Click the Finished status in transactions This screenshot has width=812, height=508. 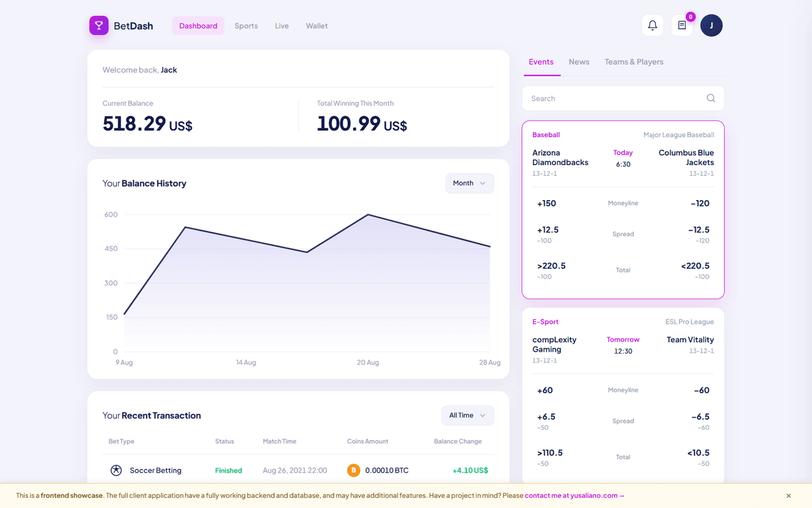228,471
